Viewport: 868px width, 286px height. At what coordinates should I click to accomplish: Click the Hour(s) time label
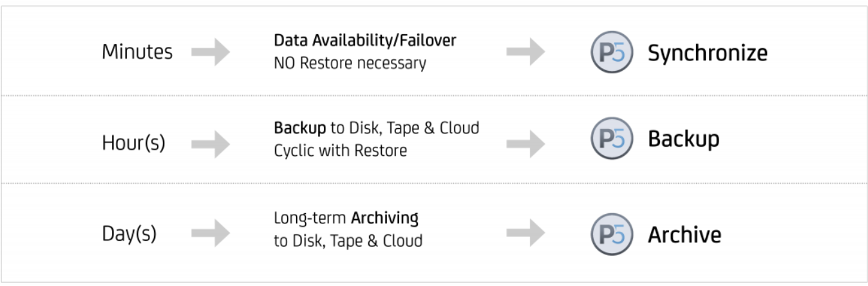point(133,143)
